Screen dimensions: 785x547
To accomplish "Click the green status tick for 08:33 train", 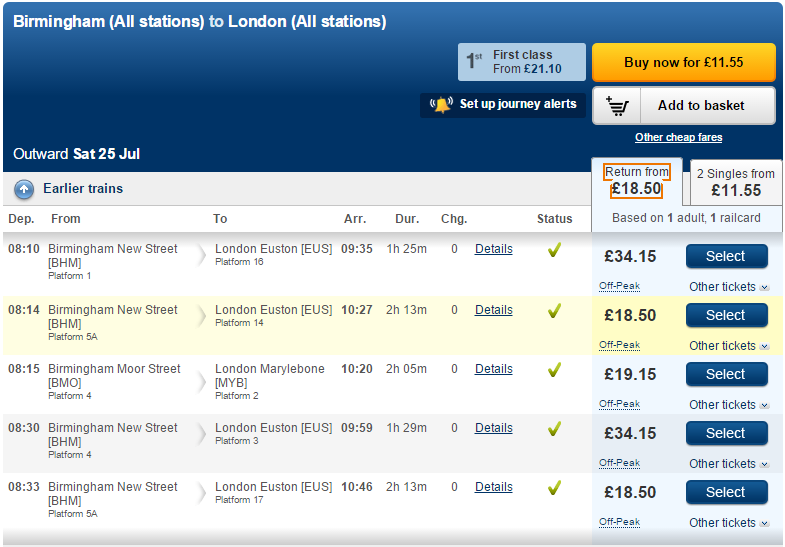I will coord(554,487).
